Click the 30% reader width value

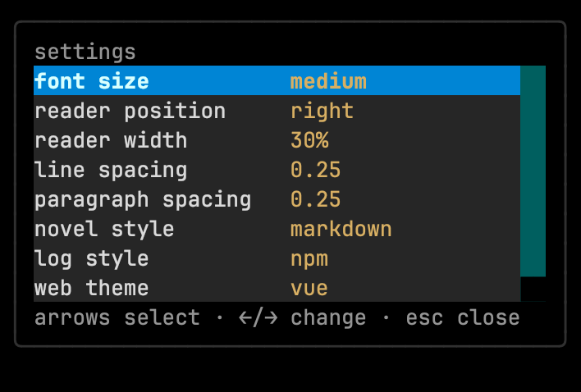[x=309, y=140]
